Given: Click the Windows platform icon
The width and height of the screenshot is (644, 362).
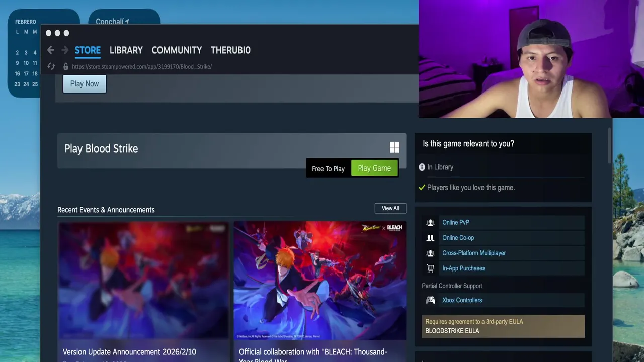Looking at the screenshot, I should coord(394,147).
